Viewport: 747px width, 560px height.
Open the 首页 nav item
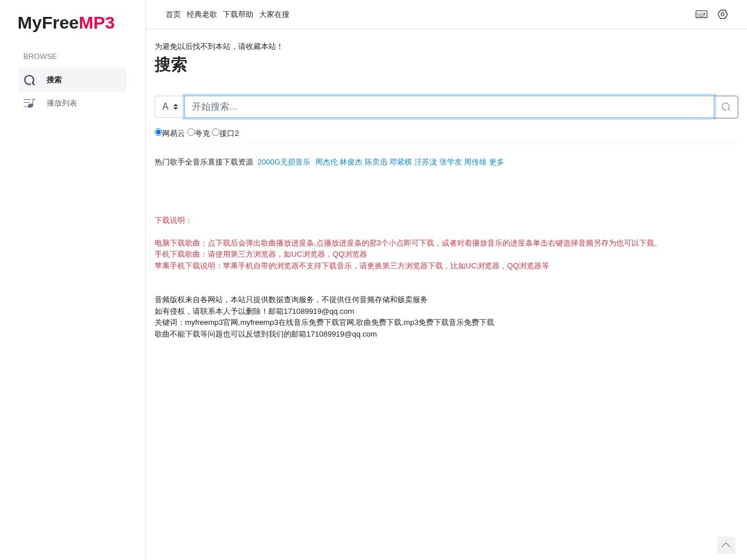click(173, 15)
